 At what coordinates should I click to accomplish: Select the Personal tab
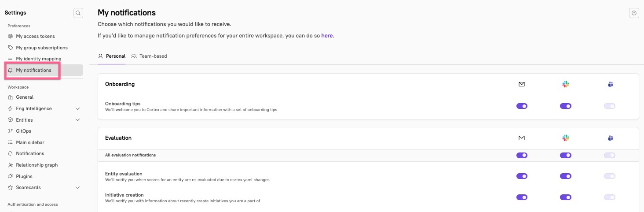point(112,56)
